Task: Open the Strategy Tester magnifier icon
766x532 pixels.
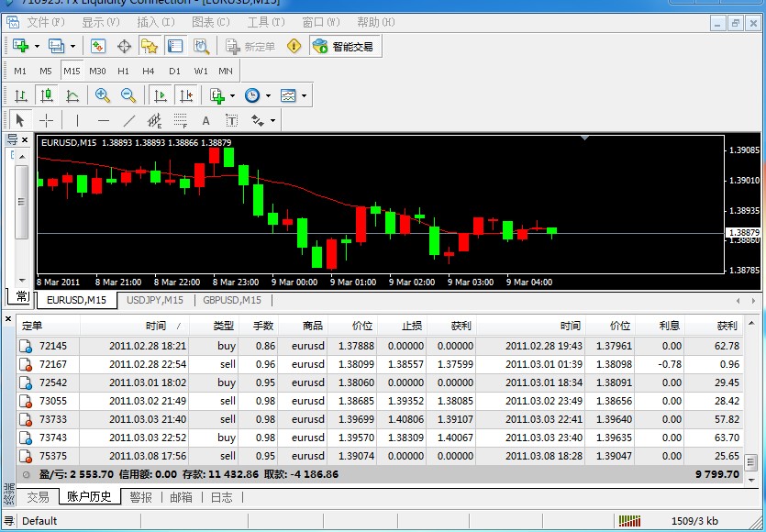Action: (201, 47)
